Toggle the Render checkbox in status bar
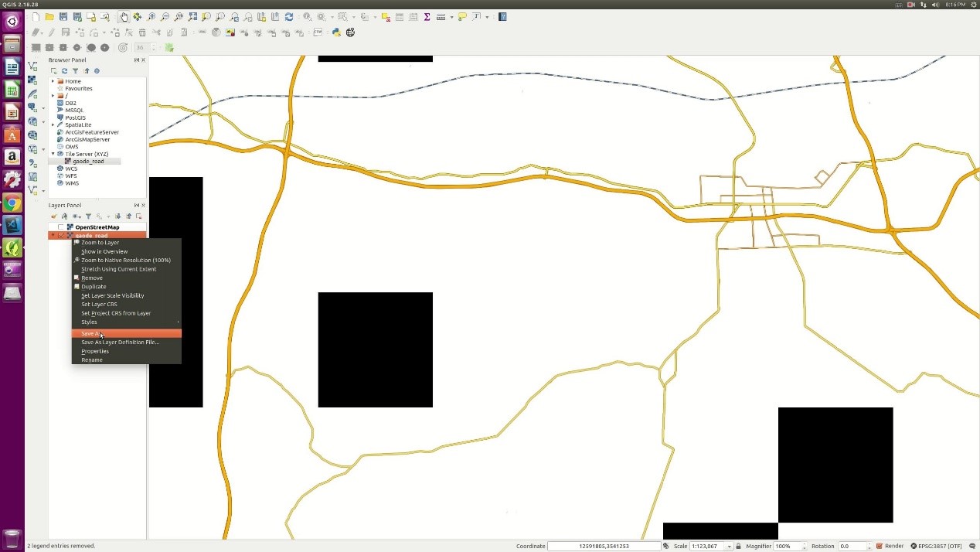The height and width of the screenshot is (552, 980). tap(880, 547)
